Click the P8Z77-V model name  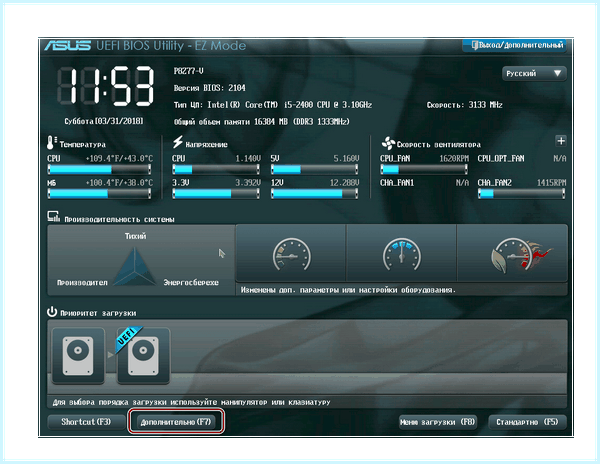189,71
